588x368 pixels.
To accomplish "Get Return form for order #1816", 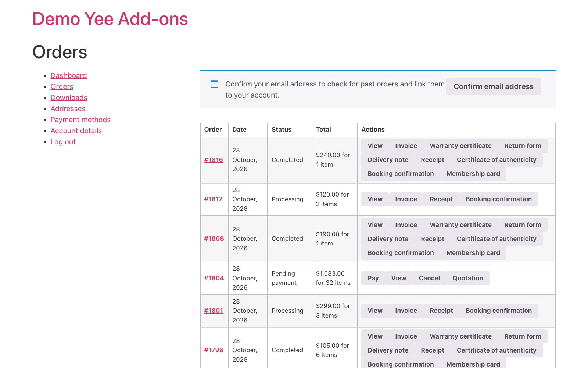I will (x=523, y=146).
